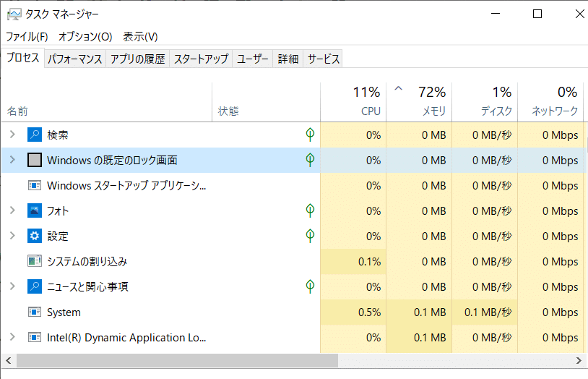Expand the 設定 process group
The width and height of the screenshot is (588, 379).
[x=12, y=236]
